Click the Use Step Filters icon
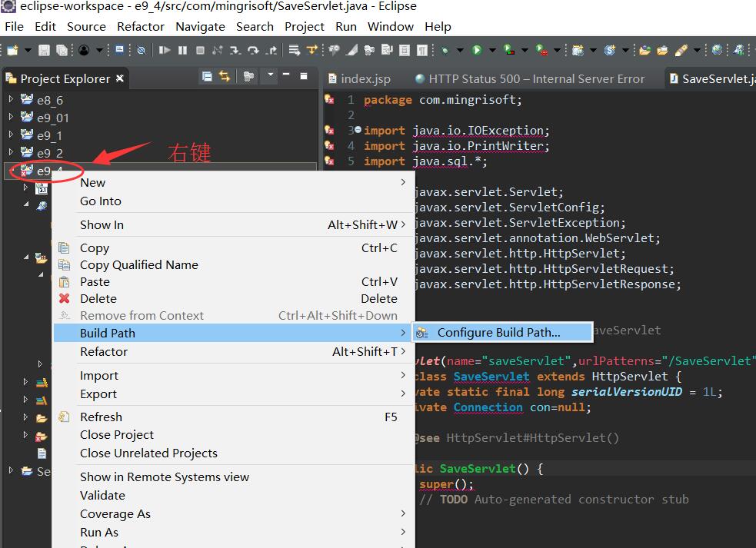The width and height of the screenshot is (756, 548). click(312, 50)
